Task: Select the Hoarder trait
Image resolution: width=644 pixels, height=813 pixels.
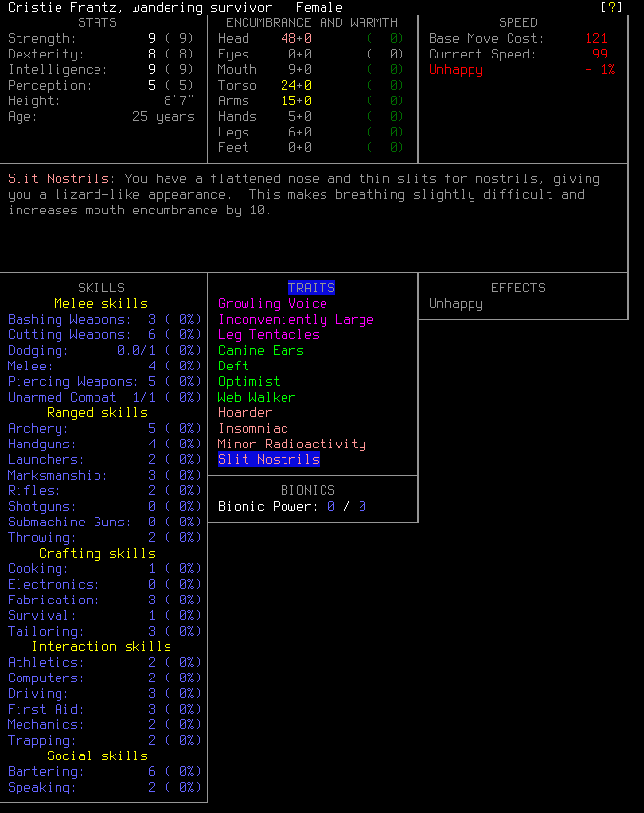Action: click(x=246, y=412)
